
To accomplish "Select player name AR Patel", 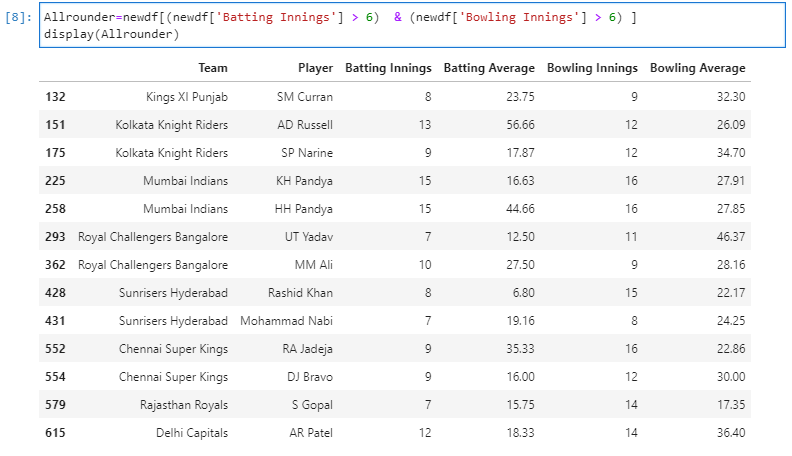I will coord(311,433).
